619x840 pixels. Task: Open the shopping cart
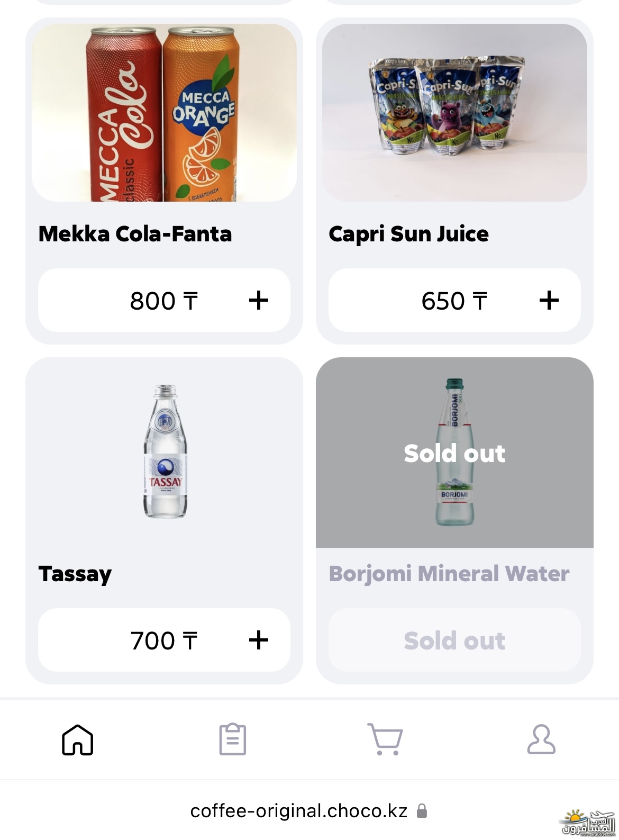(x=385, y=739)
